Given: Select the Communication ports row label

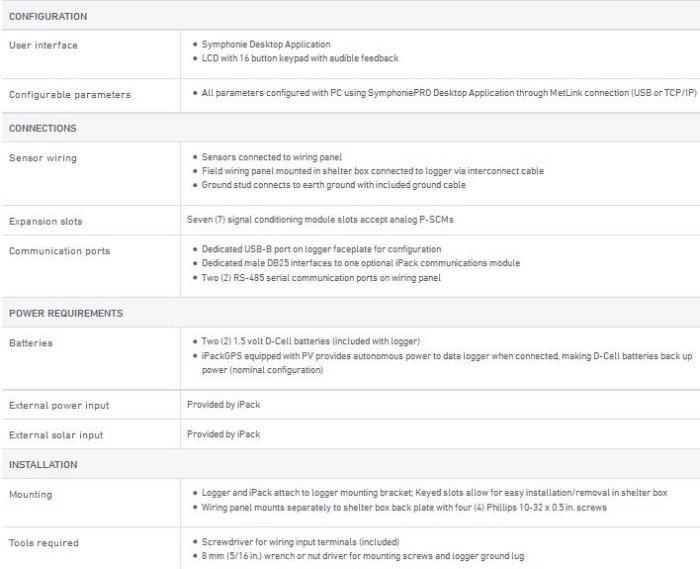Looking at the screenshot, I should coord(60,251).
